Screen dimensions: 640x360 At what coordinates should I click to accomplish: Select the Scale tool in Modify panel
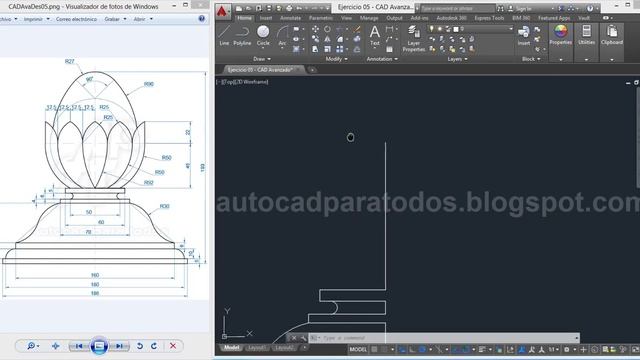pos(327,49)
